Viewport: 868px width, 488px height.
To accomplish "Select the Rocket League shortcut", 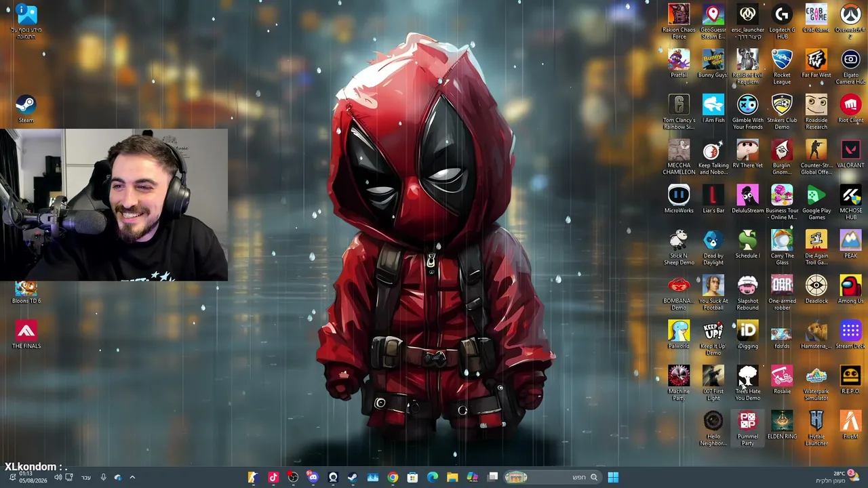I will [782, 67].
